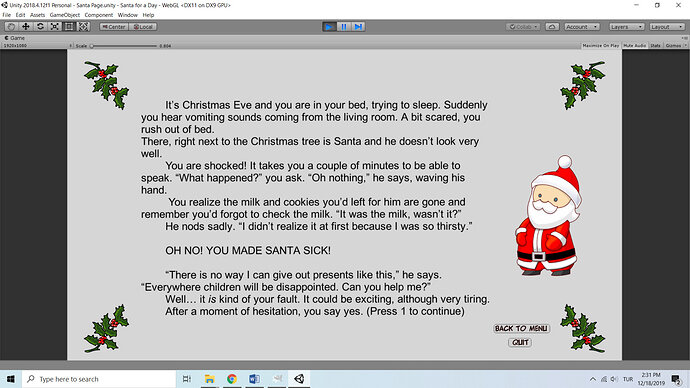Click the Santa character image

549,216
